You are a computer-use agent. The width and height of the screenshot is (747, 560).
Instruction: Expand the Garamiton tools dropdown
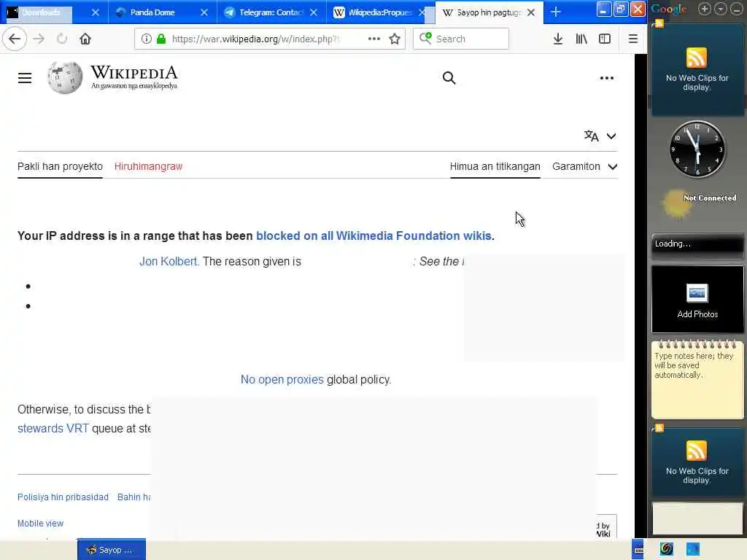pos(585,167)
